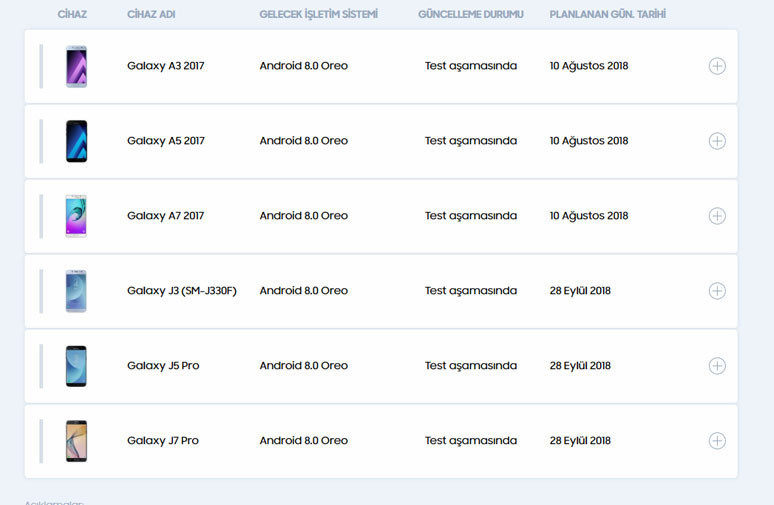This screenshot has width=774, height=505.
Task: Click Test aşamasında status for Galaxy A5 2017
Action: click(471, 141)
